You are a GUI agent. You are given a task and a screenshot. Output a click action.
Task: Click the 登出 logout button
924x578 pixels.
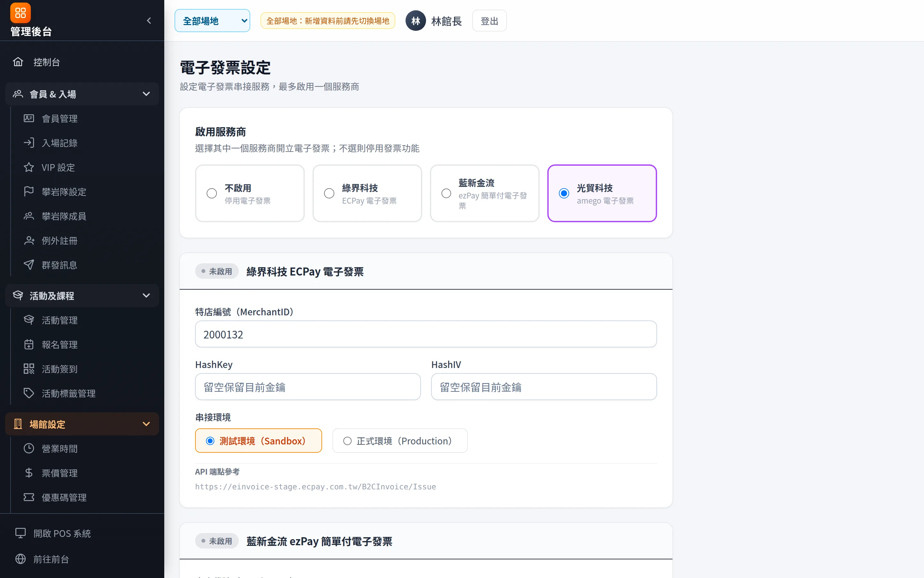[x=489, y=21]
